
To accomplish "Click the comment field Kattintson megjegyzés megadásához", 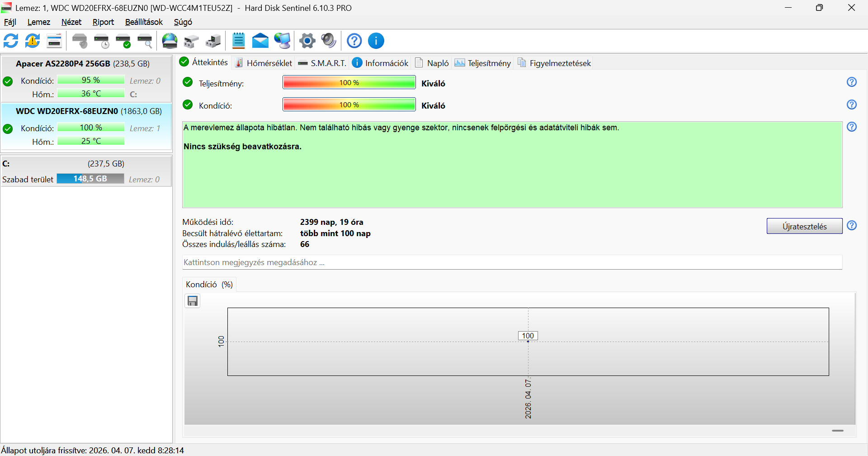I will [x=512, y=262].
